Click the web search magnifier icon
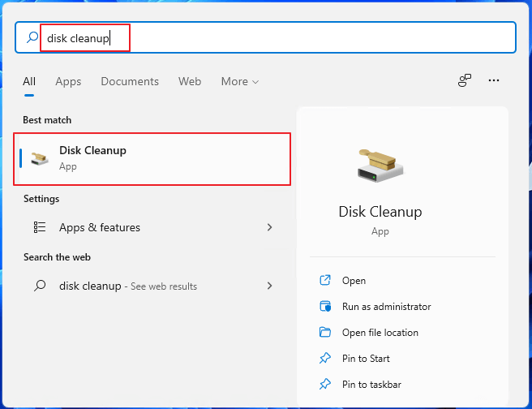Screen dimensions: 532x409 tap(39, 286)
